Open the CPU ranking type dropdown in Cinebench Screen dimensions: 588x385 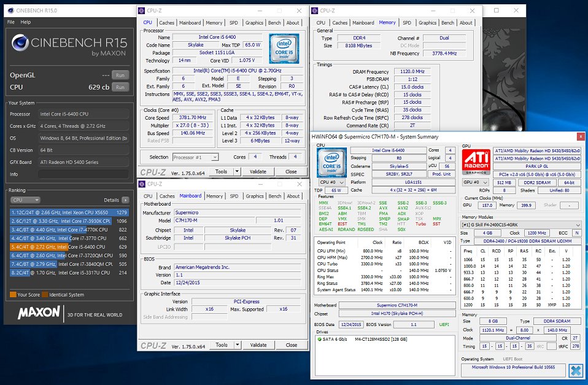click(25, 200)
